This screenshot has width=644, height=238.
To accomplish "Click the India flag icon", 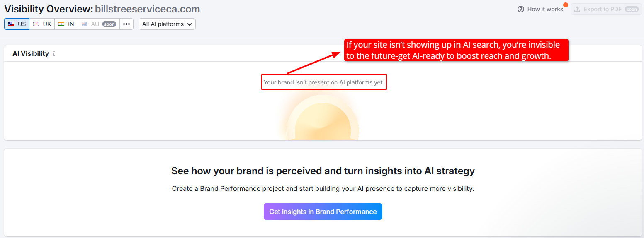I will 61,24.
